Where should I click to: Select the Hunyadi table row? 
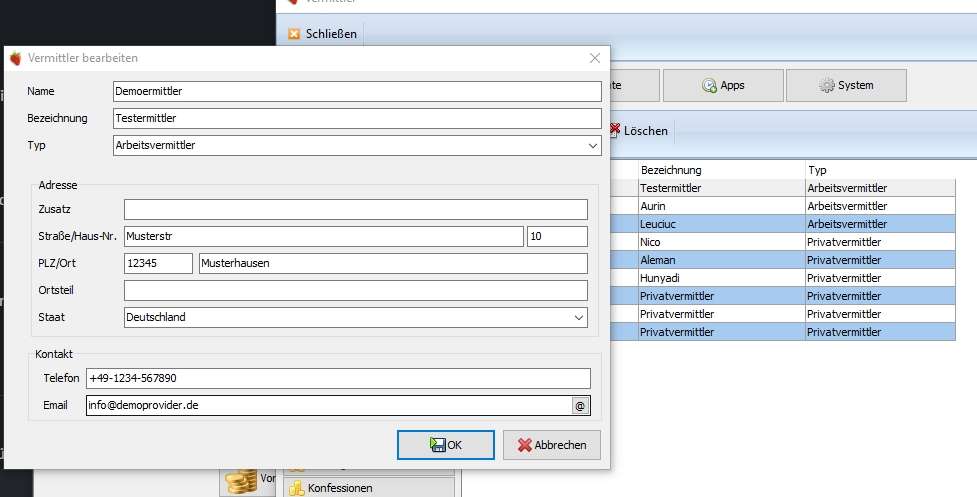(x=783, y=278)
